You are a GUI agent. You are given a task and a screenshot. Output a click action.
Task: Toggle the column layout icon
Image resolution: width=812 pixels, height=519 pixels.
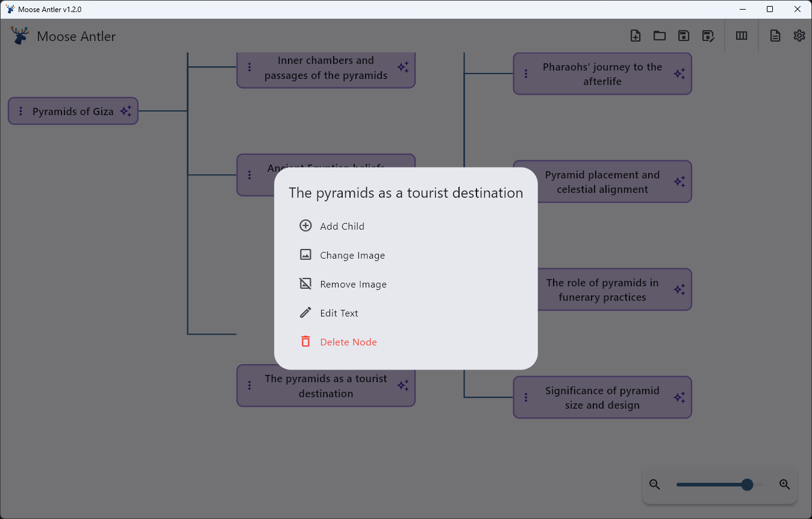[742, 36]
